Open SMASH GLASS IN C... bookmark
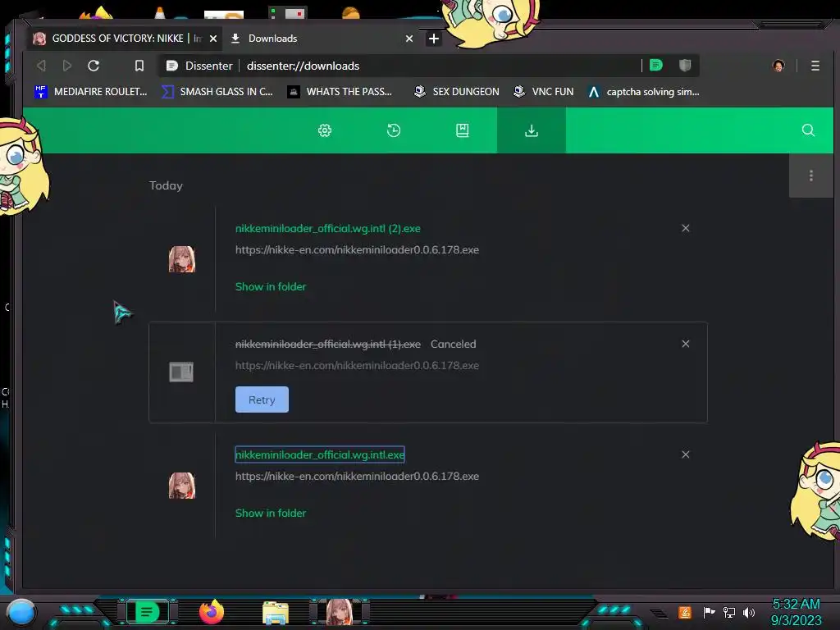The image size is (840, 630). pyautogui.click(x=217, y=92)
